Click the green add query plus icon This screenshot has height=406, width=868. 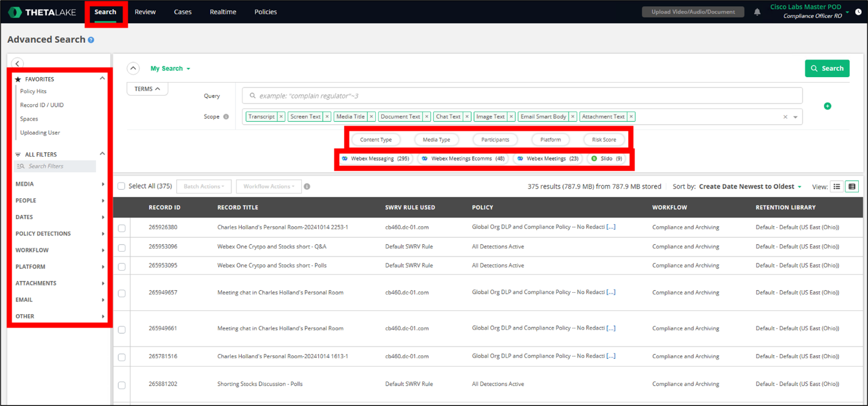pyautogui.click(x=828, y=106)
